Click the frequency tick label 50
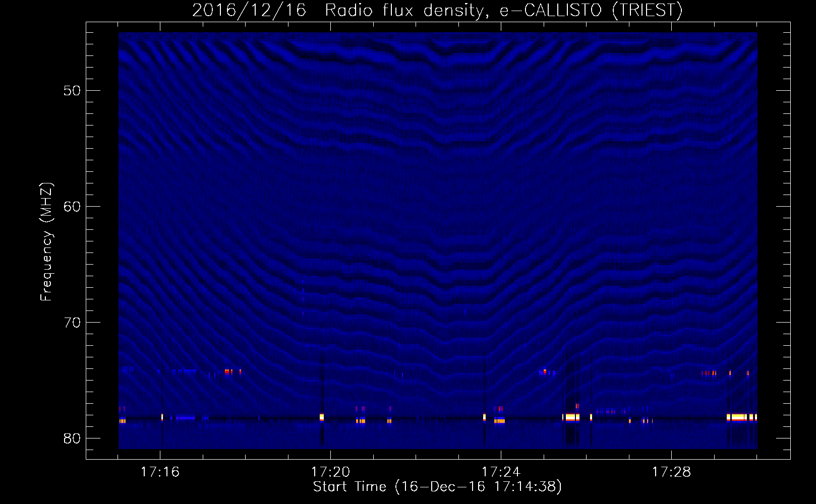 click(72, 91)
